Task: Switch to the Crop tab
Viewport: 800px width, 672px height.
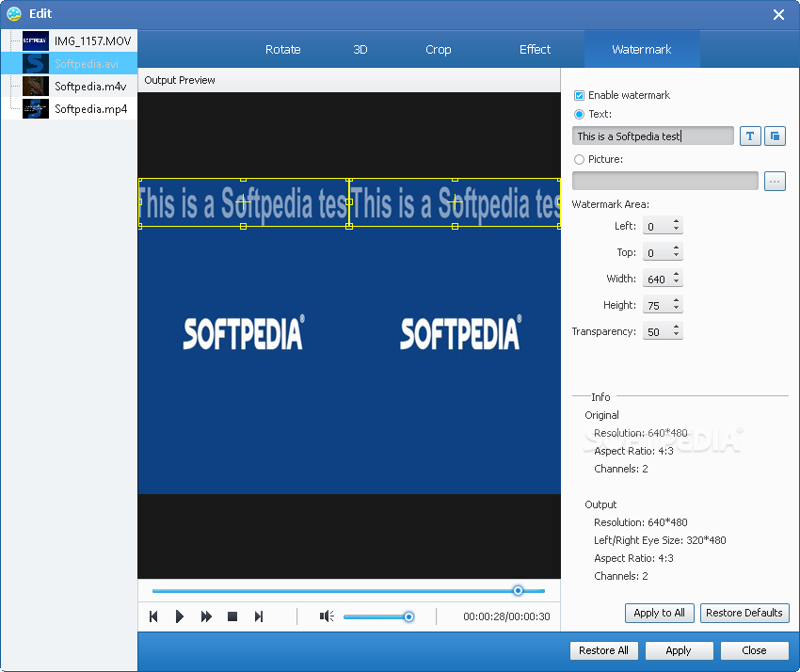Action: (439, 50)
